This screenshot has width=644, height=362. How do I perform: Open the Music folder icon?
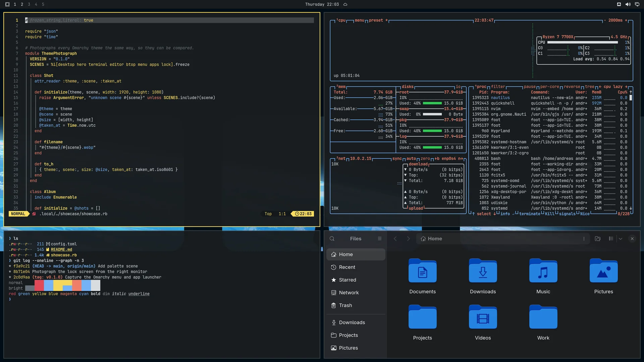pyautogui.click(x=543, y=271)
